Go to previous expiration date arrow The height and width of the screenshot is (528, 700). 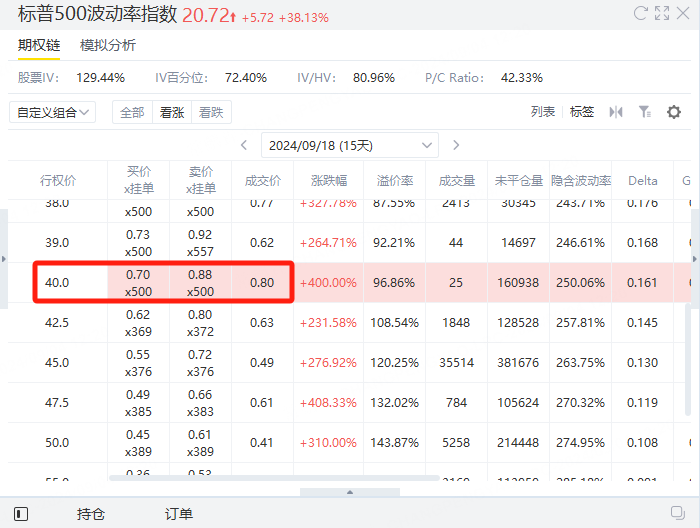click(x=244, y=145)
